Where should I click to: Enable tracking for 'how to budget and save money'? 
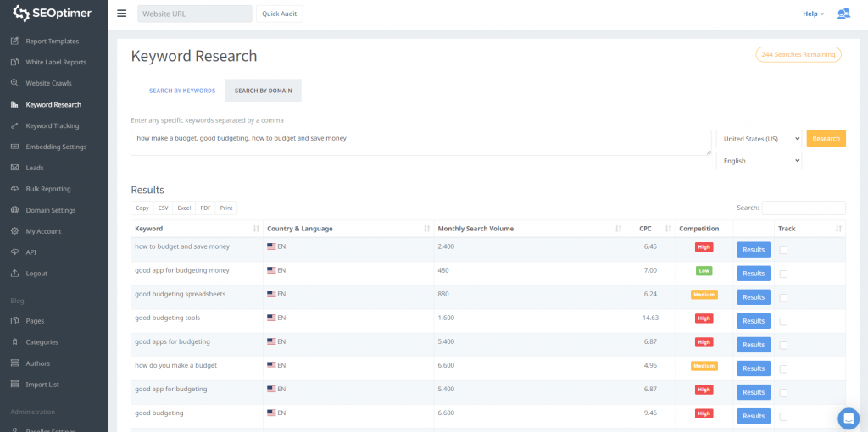point(783,250)
